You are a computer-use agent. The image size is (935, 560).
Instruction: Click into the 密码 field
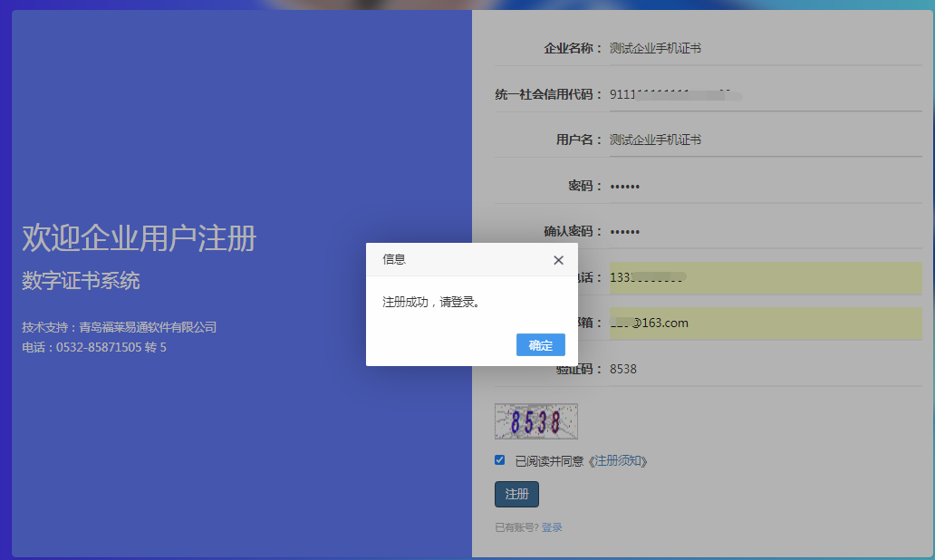pyautogui.click(x=765, y=187)
